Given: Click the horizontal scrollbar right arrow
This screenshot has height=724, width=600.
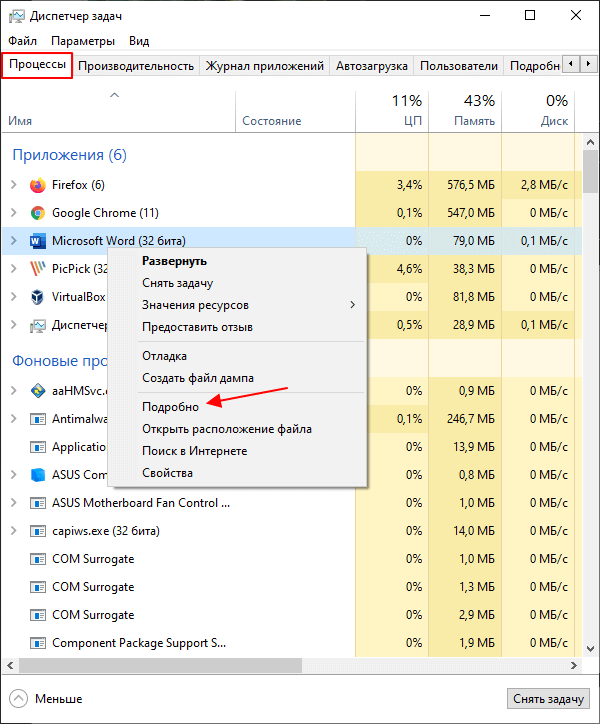Looking at the screenshot, I should click(574, 666).
